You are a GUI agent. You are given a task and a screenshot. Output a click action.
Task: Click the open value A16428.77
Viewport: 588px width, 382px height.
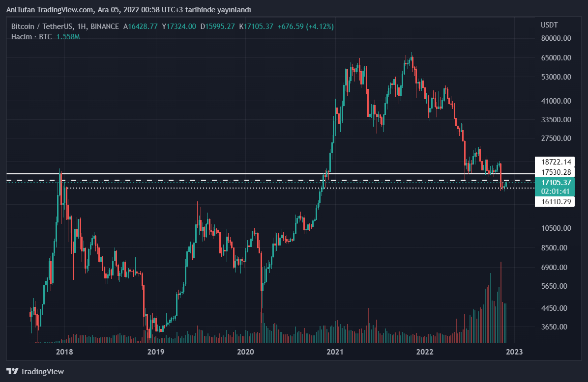140,26
